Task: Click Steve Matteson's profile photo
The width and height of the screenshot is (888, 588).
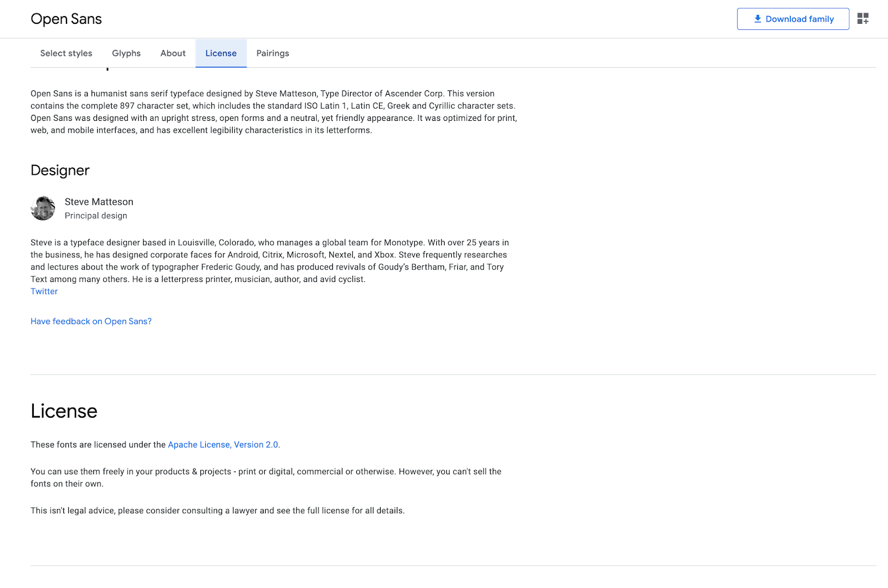Action: (43, 208)
